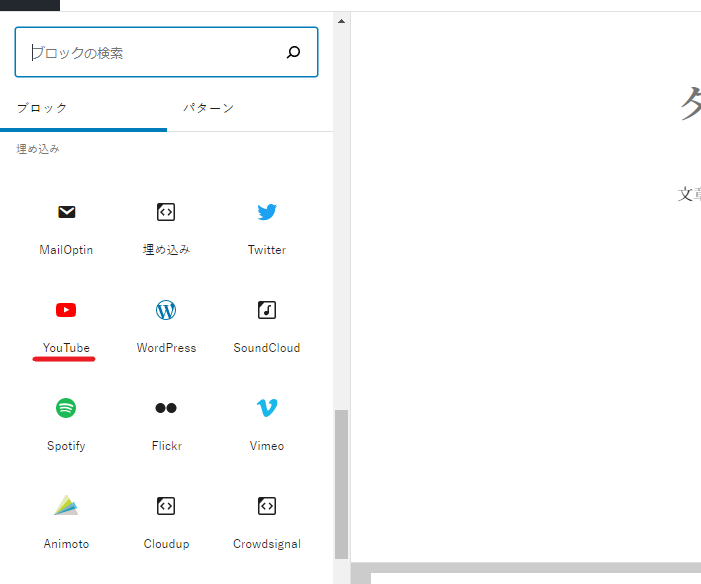Open the ブロック tab
Image resolution: width=701 pixels, height=584 pixels.
tap(42, 108)
